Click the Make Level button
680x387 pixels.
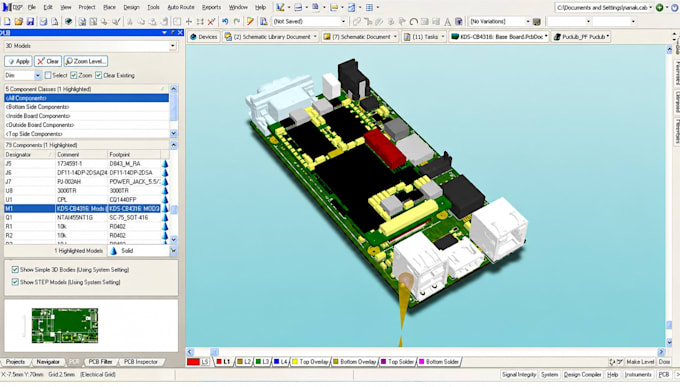coord(640,362)
